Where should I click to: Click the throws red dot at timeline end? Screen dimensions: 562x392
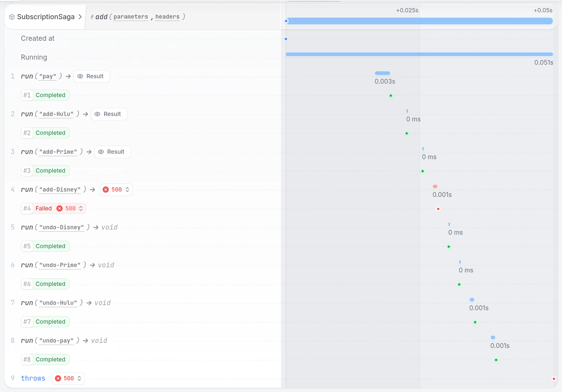pyautogui.click(x=554, y=379)
